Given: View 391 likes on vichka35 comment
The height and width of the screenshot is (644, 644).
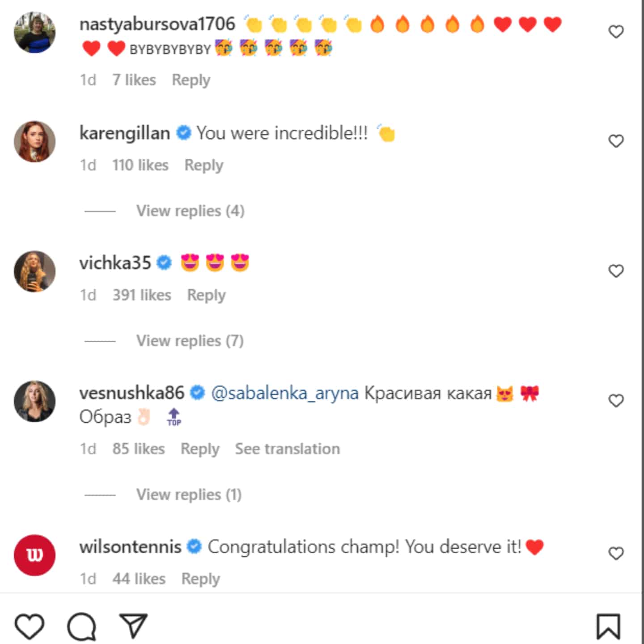Looking at the screenshot, I should coord(142,295).
